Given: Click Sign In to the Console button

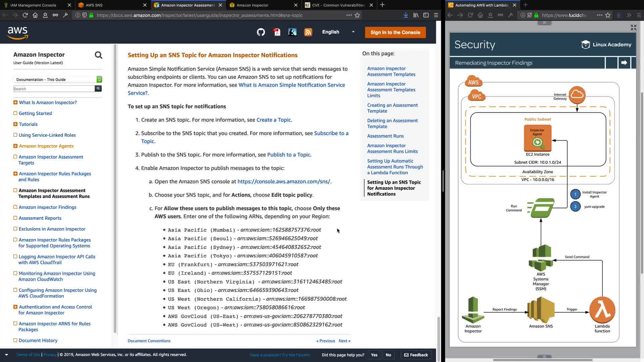Looking at the screenshot, I should (395, 33).
